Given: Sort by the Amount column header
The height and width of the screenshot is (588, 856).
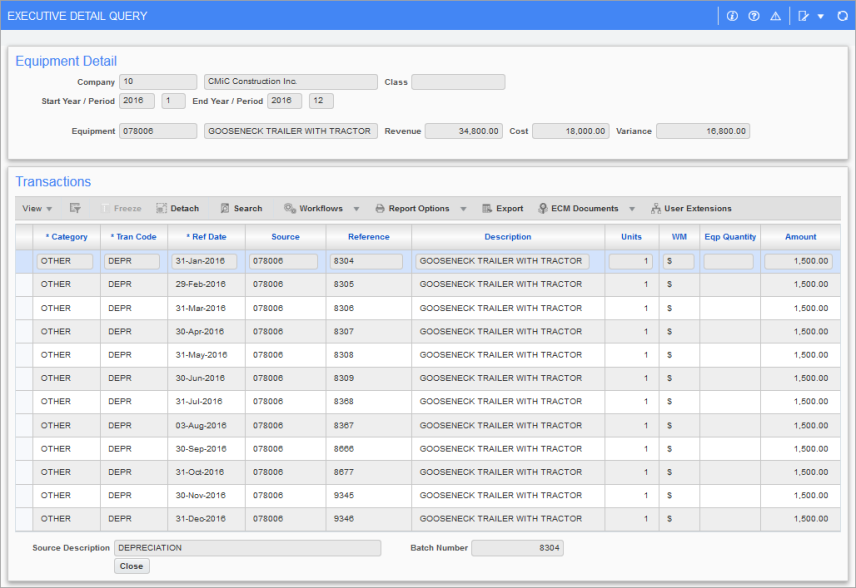Looking at the screenshot, I should [800, 237].
